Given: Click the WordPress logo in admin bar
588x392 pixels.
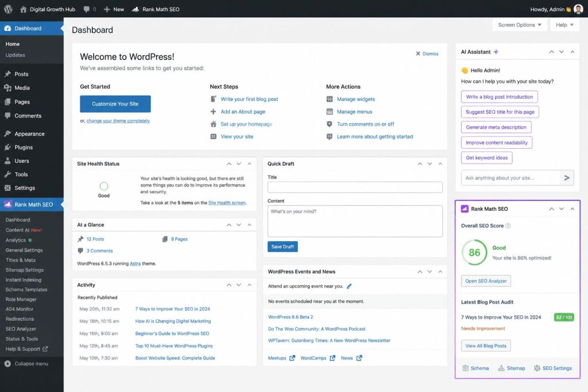Looking at the screenshot, I should 8,9.
